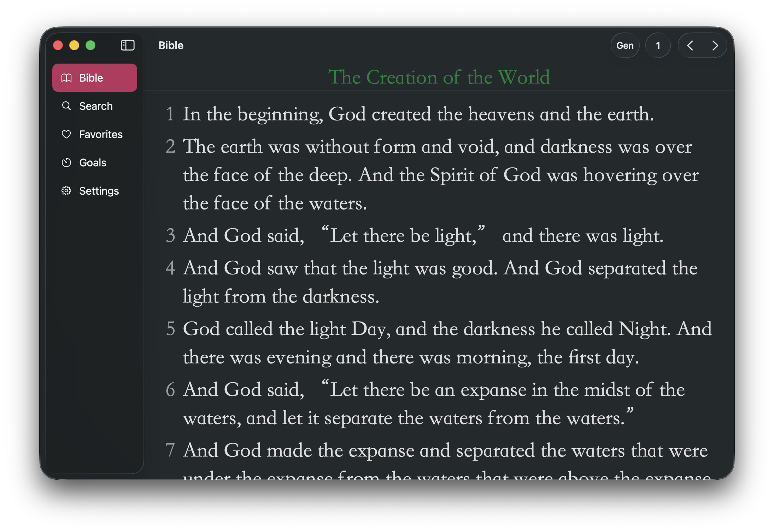Select verse 5 about Day and Night

(x=447, y=343)
